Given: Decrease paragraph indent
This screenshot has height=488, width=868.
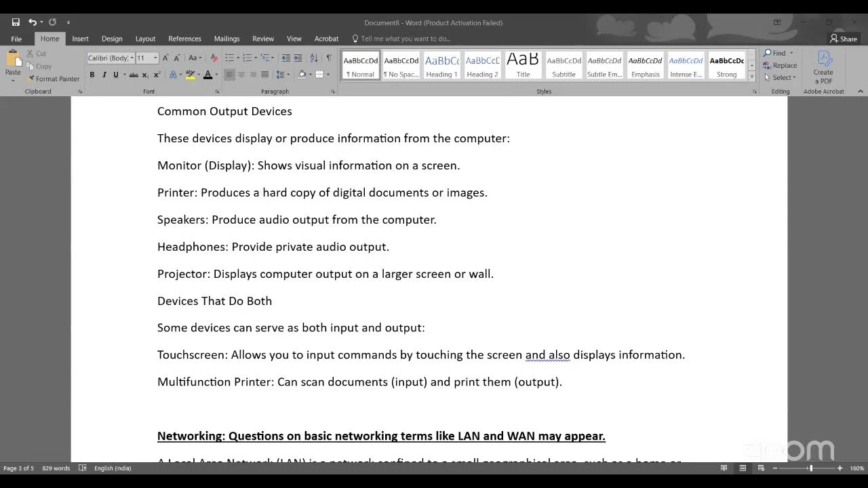Looking at the screenshot, I should coord(285,58).
